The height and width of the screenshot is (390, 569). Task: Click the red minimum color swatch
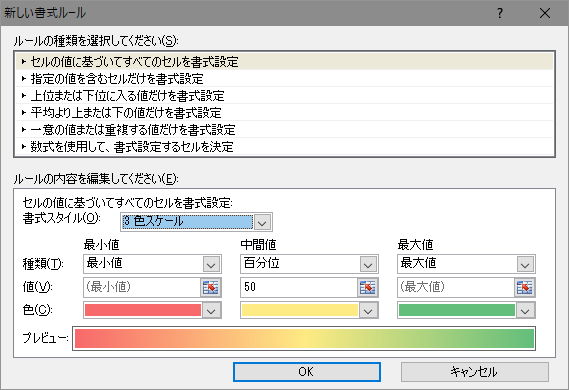pos(143,311)
